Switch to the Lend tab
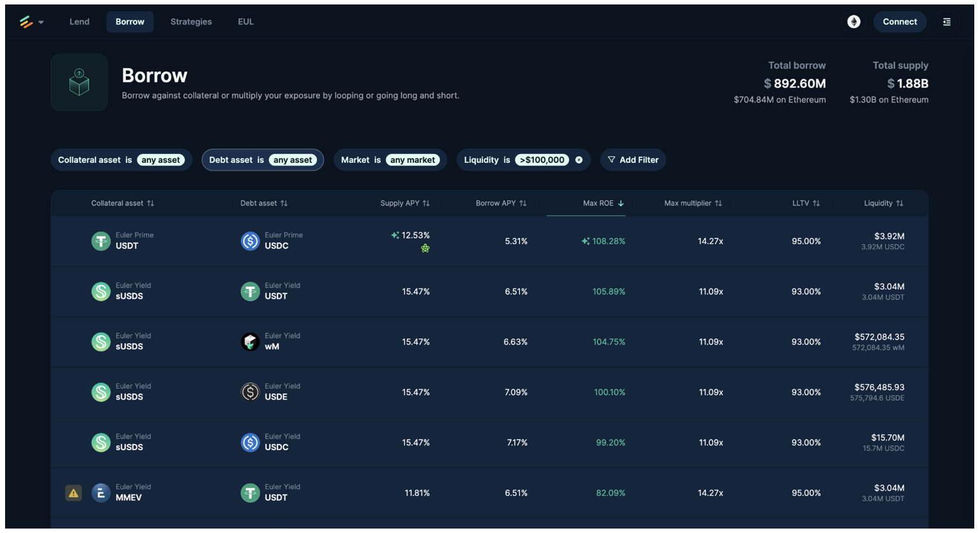 (80, 22)
